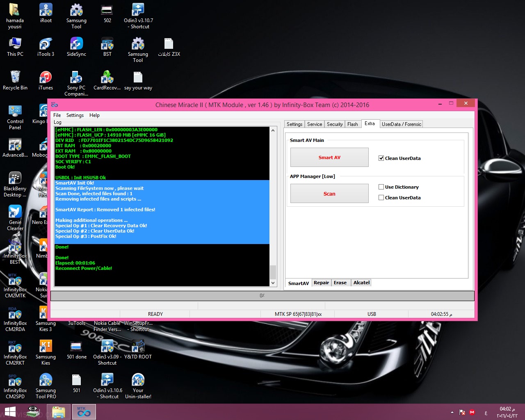This screenshot has width=525, height=420.
Task: Show hidden system tray icons
Action: (452, 412)
